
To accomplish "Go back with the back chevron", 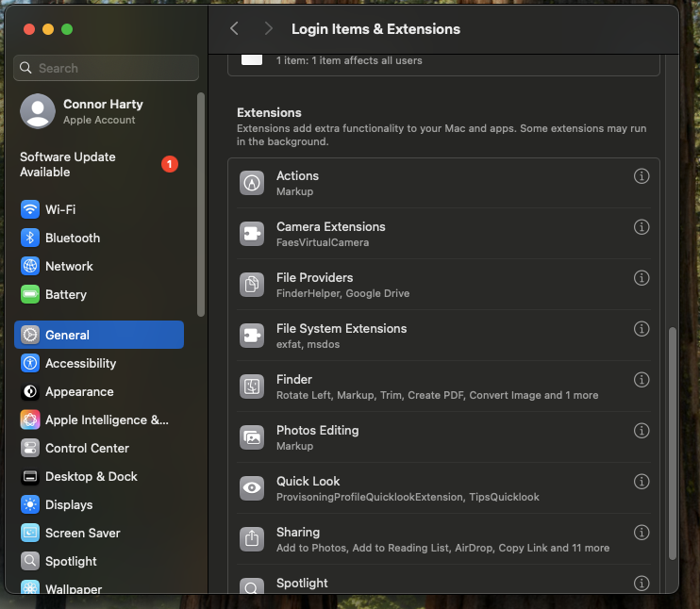I will point(234,28).
